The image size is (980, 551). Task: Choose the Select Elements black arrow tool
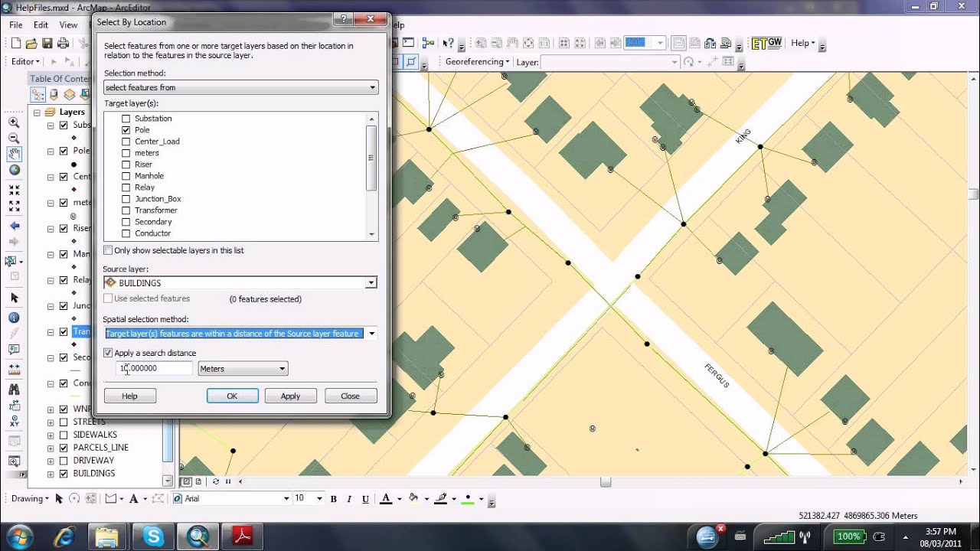click(x=14, y=298)
